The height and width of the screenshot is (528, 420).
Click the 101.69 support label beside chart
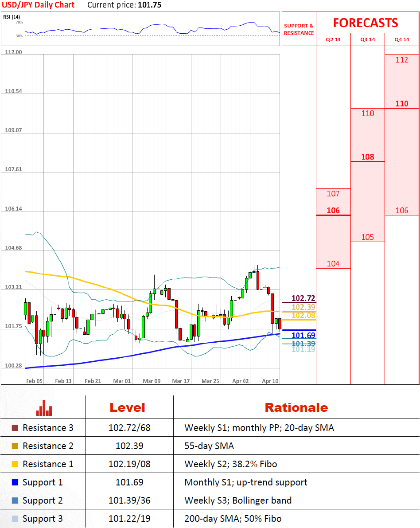pos(303,336)
